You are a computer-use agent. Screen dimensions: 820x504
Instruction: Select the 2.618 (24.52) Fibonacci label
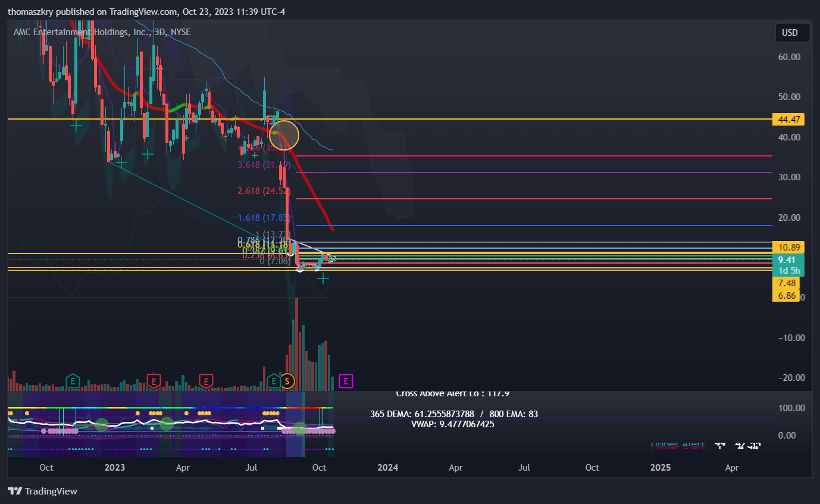click(264, 191)
